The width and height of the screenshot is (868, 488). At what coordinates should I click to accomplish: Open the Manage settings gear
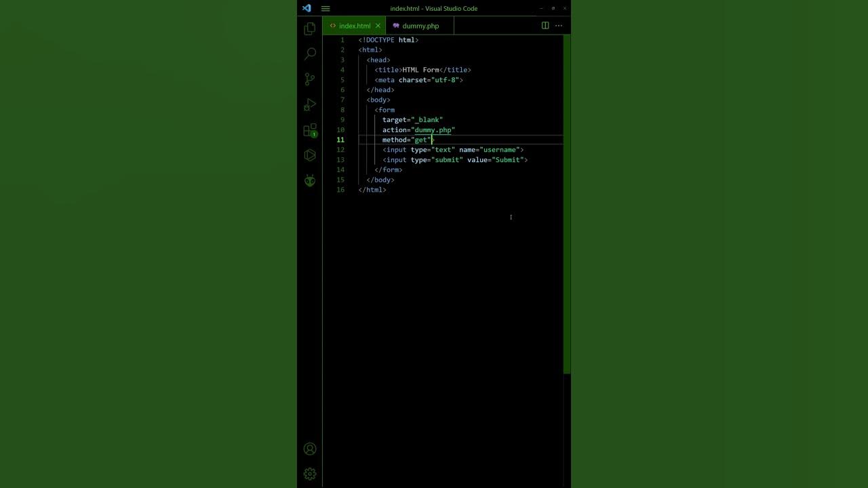[x=310, y=474]
